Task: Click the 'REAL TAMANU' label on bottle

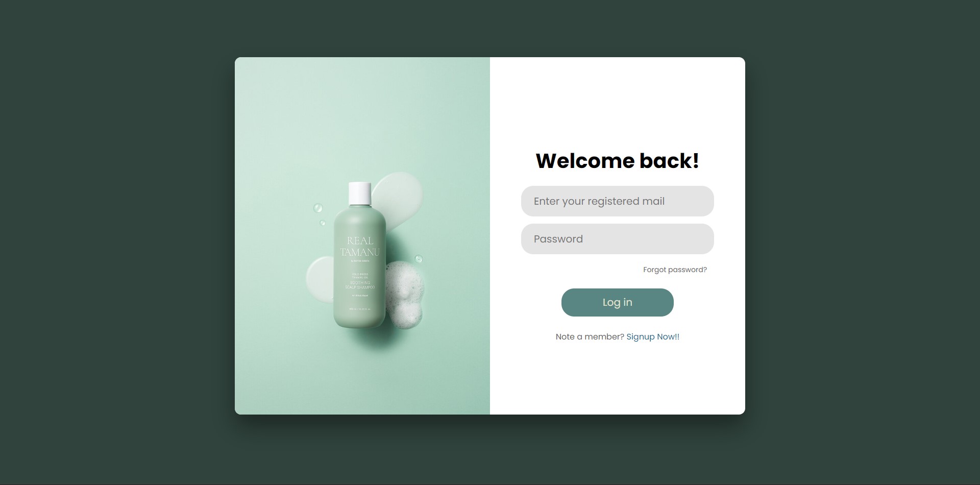Action: coord(360,247)
